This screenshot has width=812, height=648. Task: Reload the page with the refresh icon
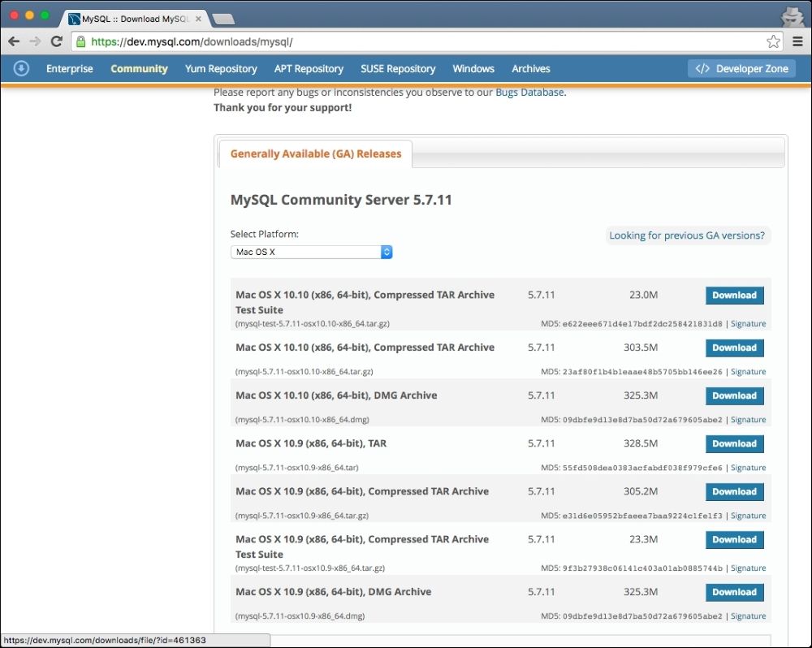56,41
